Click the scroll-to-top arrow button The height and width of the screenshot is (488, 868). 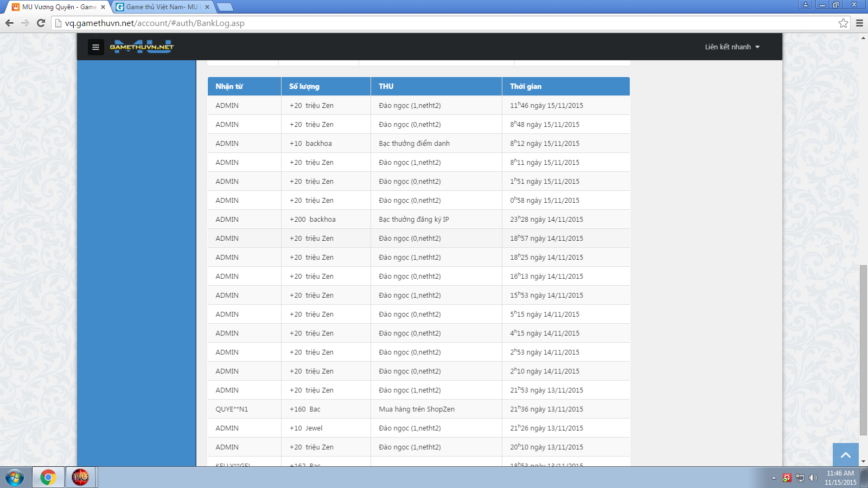(845, 455)
